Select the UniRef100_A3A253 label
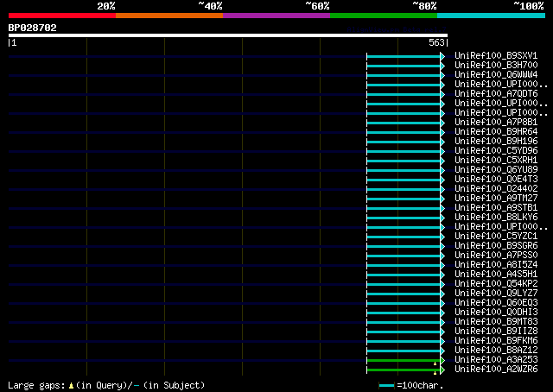This screenshot has height=392, width=553. (496, 360)
